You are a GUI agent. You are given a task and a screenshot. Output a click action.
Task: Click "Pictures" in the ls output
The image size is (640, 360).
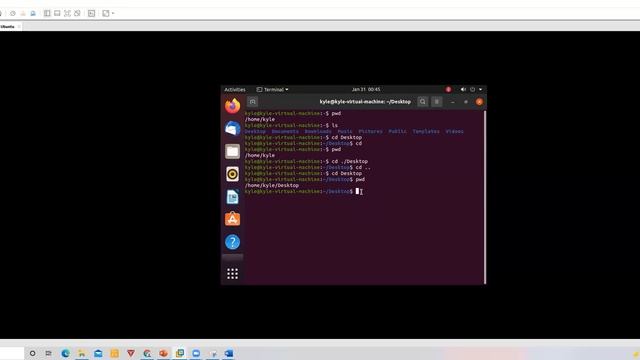tap(371, 131)
